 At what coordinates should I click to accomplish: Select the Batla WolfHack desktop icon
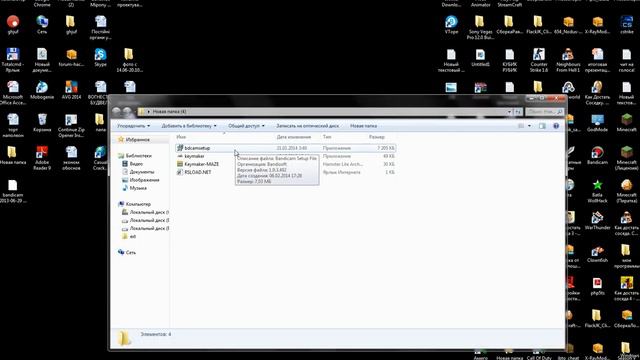[x=598, y=191]
